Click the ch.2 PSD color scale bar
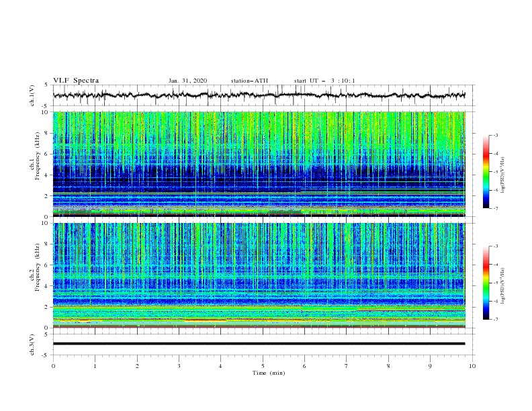Image resolution: width=532 pixels, height=411 pixels. click(x=486, y=283)
